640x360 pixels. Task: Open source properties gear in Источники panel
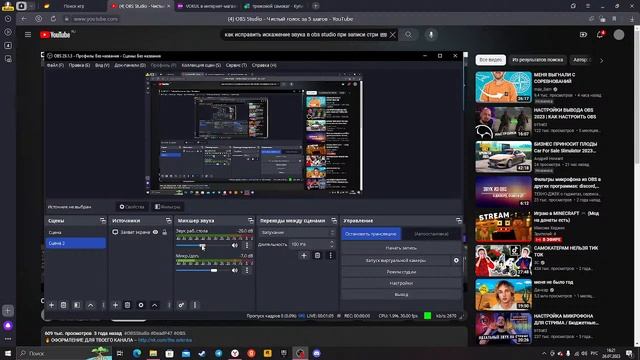(141, 305)
